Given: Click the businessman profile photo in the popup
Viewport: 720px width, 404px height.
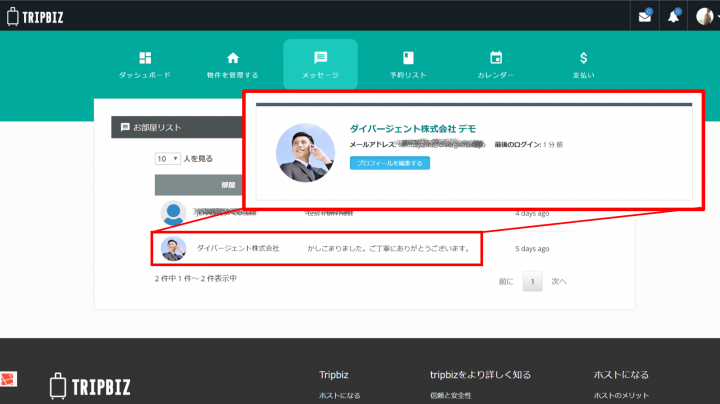Looking at the screenshot, I should [305, 152].
